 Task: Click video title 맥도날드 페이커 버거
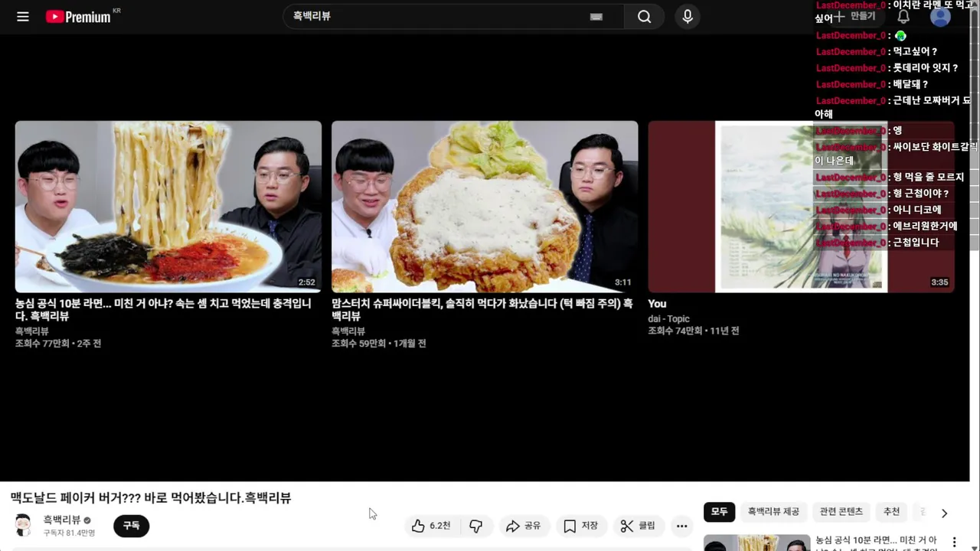click(151, 498)
